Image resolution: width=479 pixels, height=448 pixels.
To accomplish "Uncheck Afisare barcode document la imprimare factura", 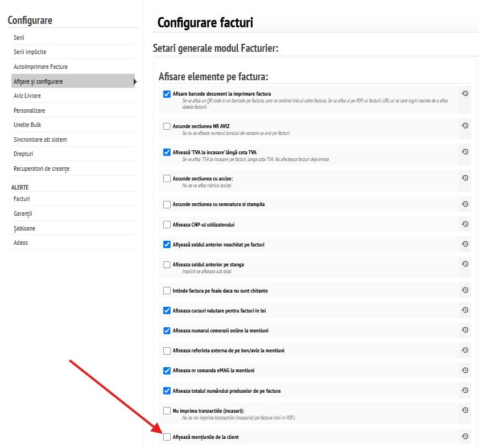I will pyautogui.click(x=167, y=94).
